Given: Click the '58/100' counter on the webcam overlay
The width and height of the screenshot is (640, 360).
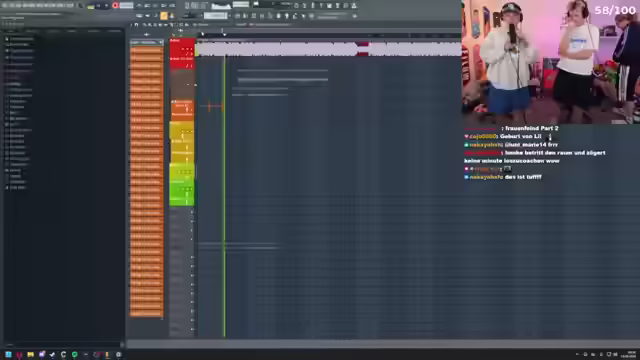Looking at the screenshot, I should click(615, 10).
